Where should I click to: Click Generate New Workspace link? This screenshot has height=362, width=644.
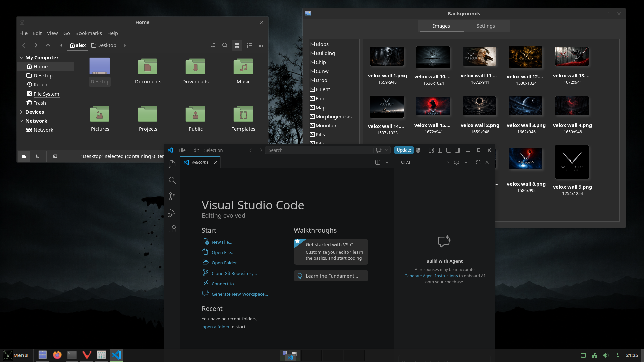point(240,294)
